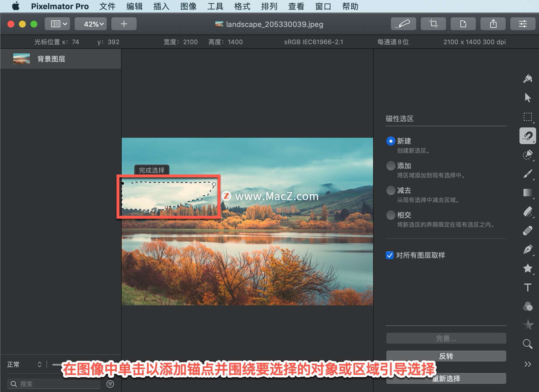Open the Share menu
The height and width of the screenshot is (392, 539).
[493, 24]
